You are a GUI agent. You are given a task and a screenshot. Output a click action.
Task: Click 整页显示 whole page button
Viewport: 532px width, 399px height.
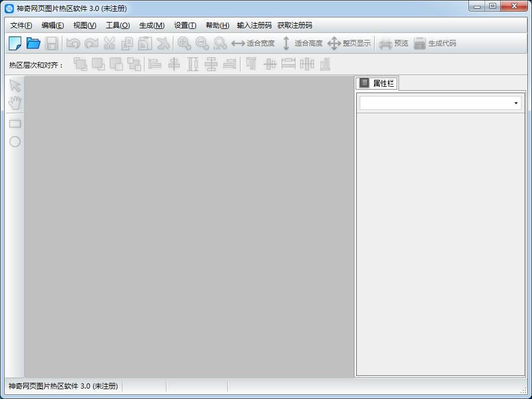click(x=349, y=43)
